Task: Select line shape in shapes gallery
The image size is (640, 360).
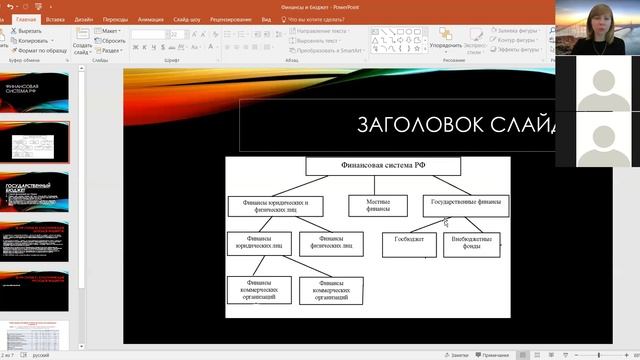Action: click(383, 32)
